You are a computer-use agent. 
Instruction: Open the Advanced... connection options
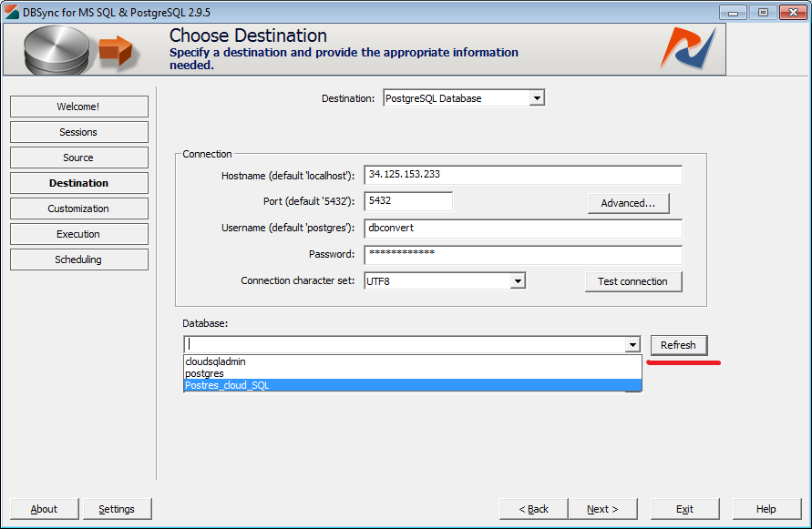coord(628,203)
